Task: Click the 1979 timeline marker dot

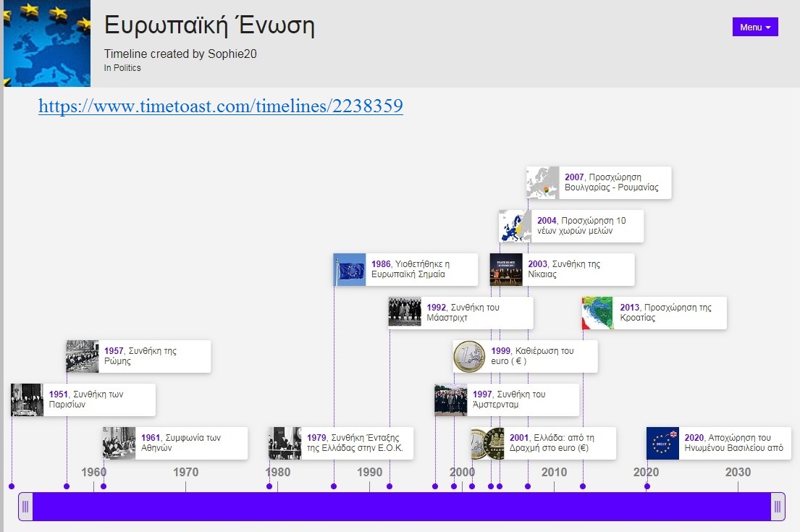Action: [x=269, y=486]
